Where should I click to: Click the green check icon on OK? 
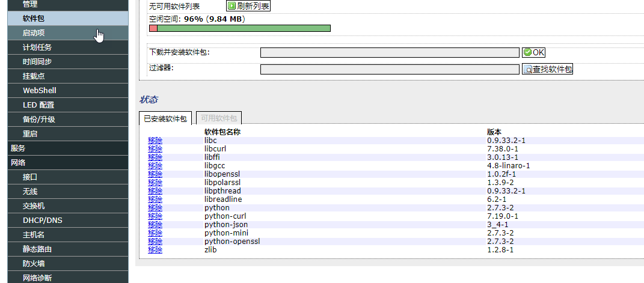pos(528,52)
